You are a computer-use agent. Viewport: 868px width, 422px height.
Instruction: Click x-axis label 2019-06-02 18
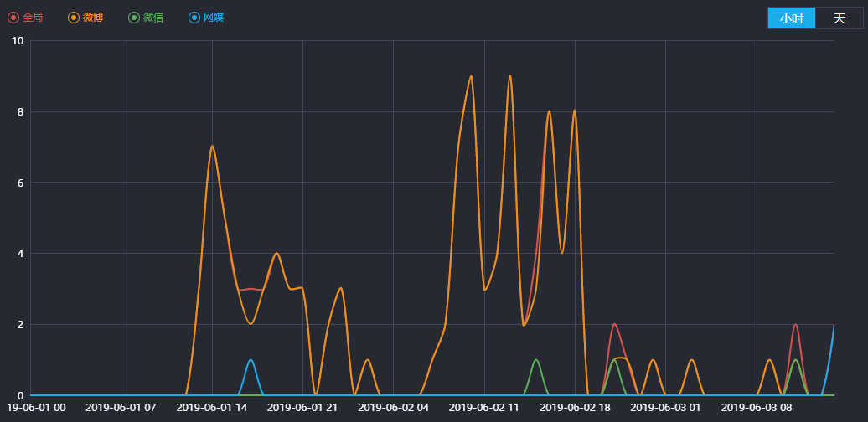coord(575,408)
